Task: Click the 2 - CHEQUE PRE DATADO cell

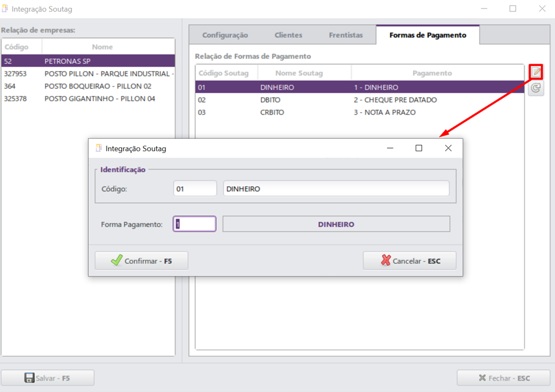Action: click(396, 100)
